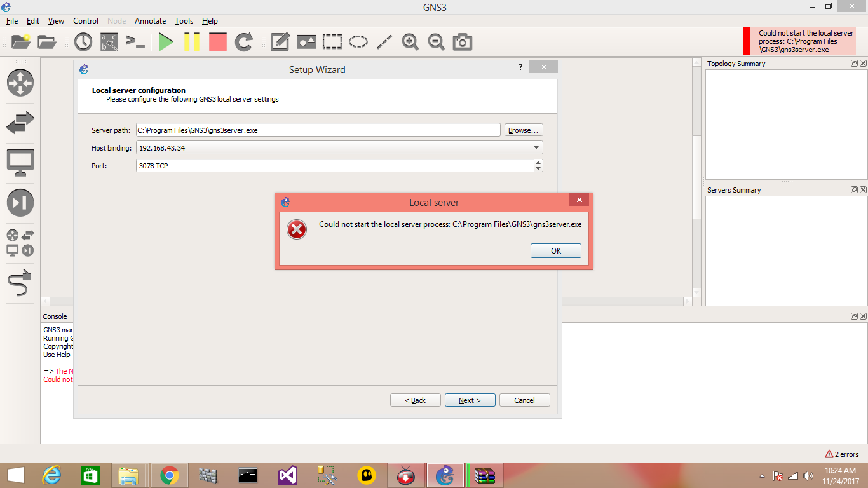
Task: Click the Windows Start button
Action: (15, 475)
